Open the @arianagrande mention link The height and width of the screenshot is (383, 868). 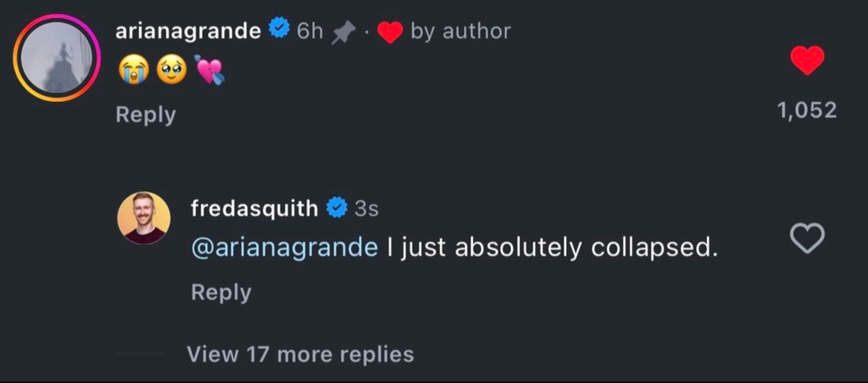pos(284,247)
